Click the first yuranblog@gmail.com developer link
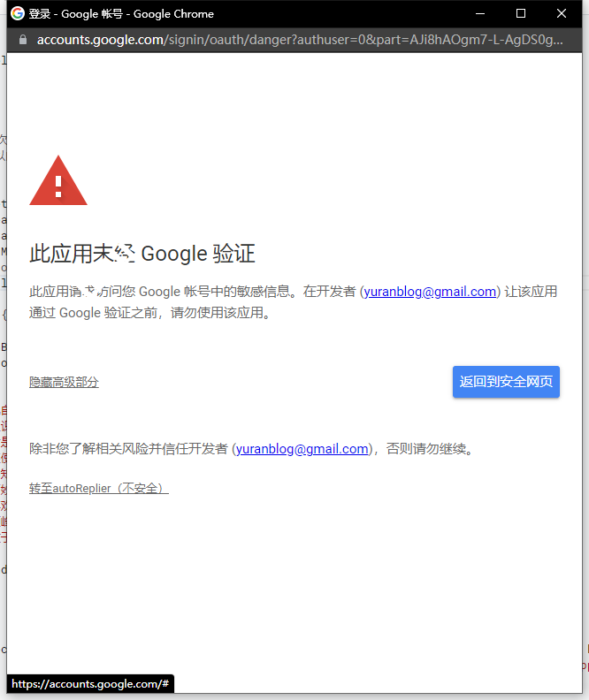 [x=430, y=292]
